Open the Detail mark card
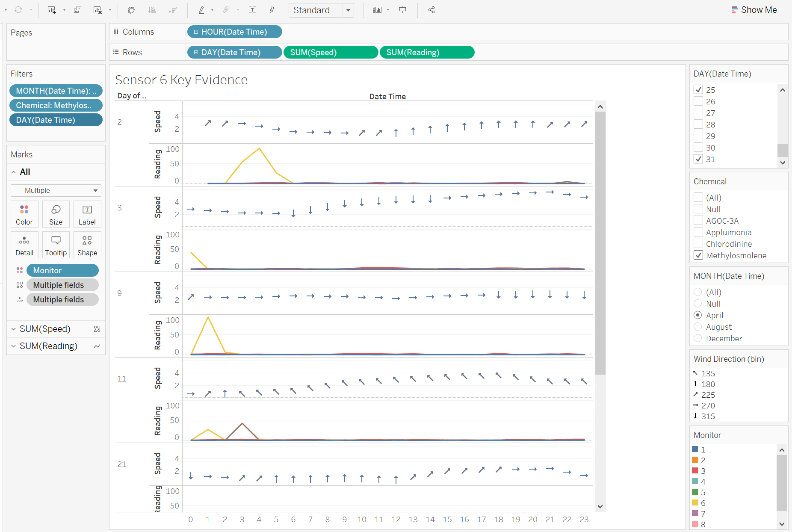Screen dimensions: 792x532 [24, 245]
